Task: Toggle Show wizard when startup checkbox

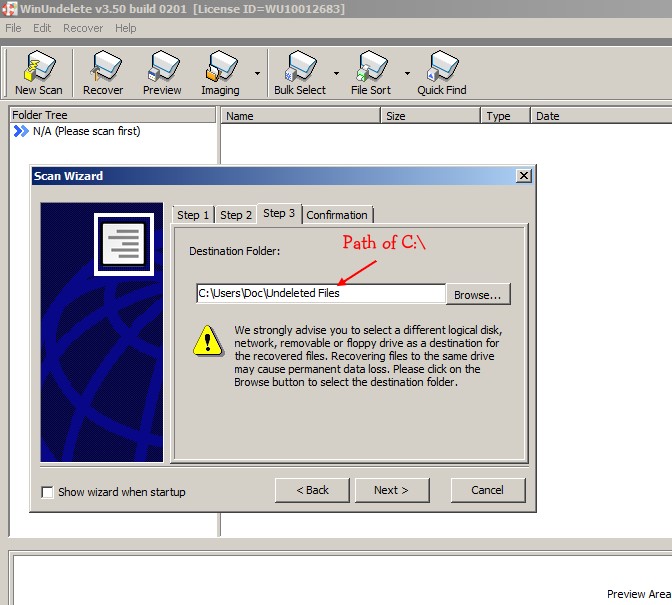Action: tap(47, 492)
